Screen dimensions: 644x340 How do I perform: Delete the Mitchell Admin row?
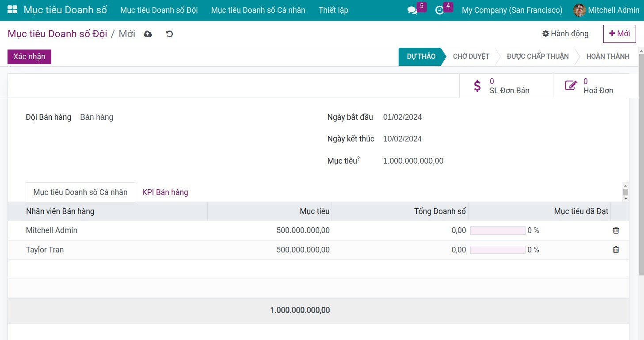point(616,230)
